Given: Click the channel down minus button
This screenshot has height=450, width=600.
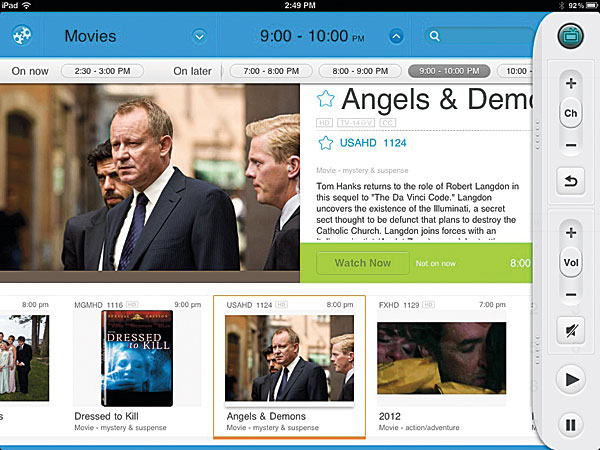Looking at the screenshot, I should click(571, 145).
